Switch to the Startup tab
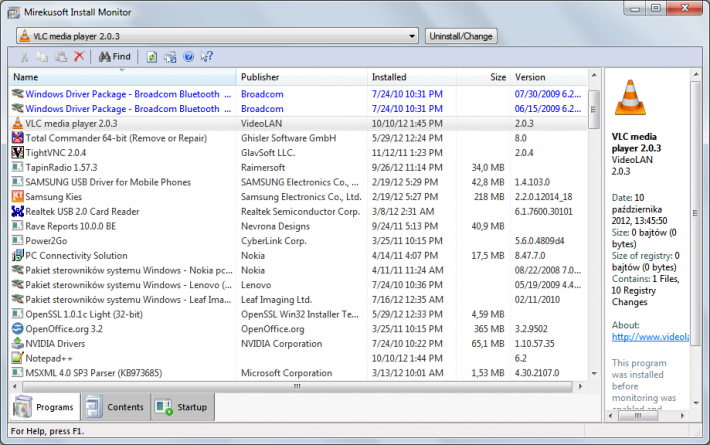710x445 pixels. pos(182,407)
